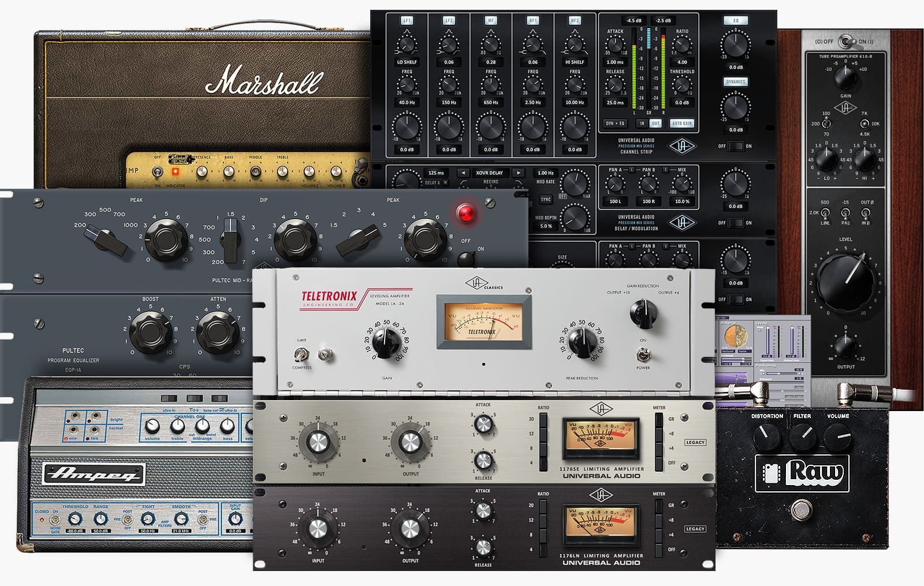
Task: Flip the Delay / Modulation OFF/ON power switch
Action: click(735, 222)
